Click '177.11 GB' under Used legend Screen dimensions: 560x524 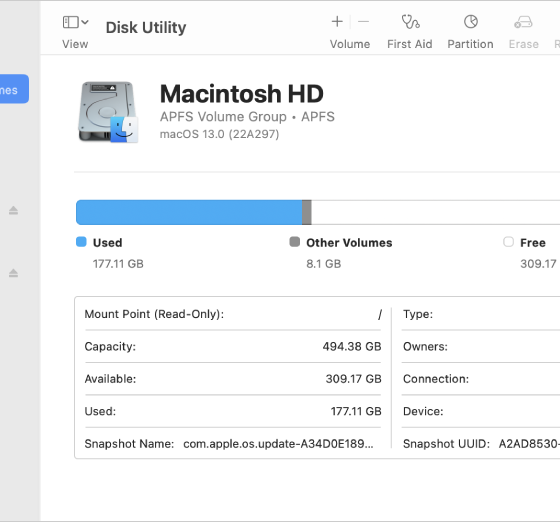click(x=118, y=264)
